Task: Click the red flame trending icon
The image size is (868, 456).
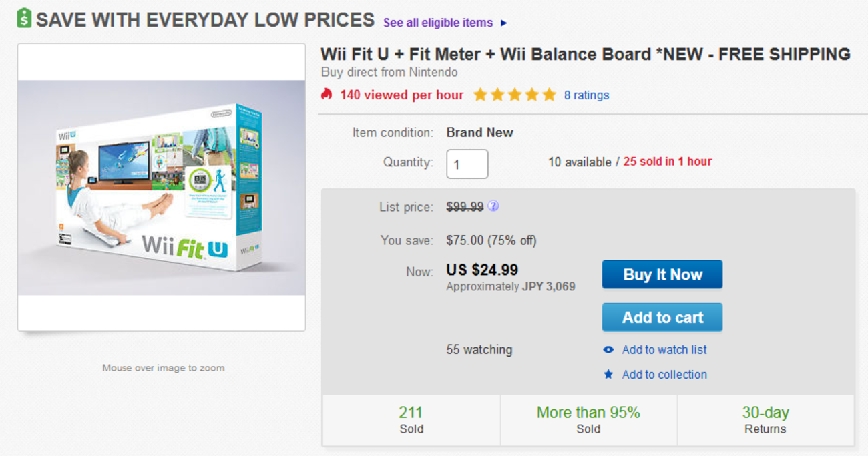Action: pyautogui.click(x=327, y=95)
